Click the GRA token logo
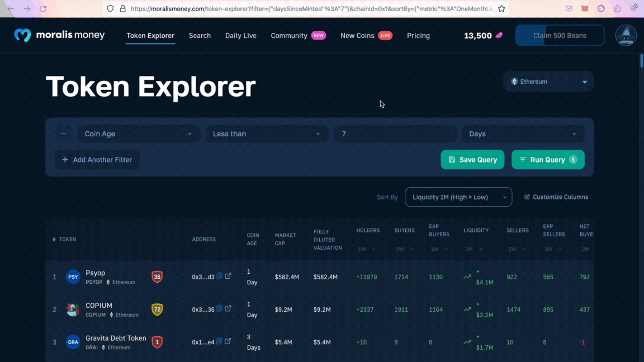This screenshot has height=362, width=644. tap(73, 342)
